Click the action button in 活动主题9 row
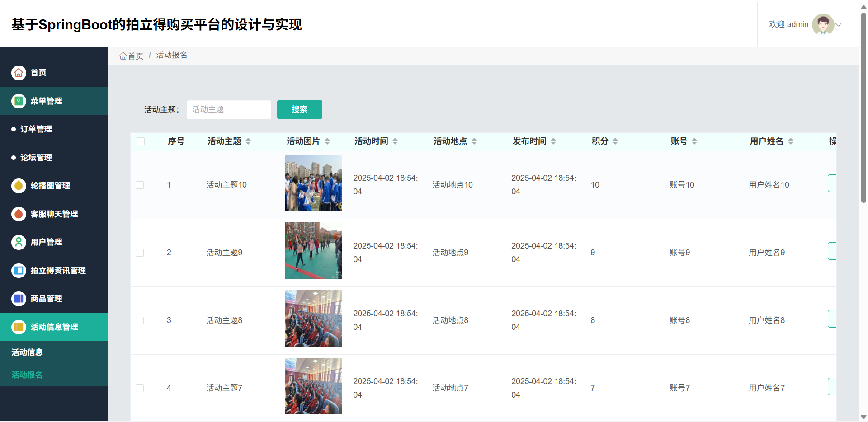The image size is (868, 422). click(x=832, y=251)
